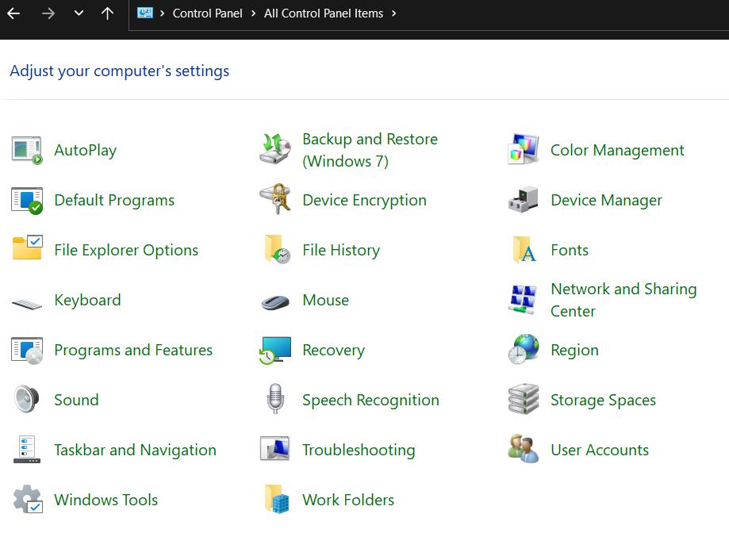Expand the chevron after Control Panel
Viewport: 729px width, 560px height.
[253, 13]
